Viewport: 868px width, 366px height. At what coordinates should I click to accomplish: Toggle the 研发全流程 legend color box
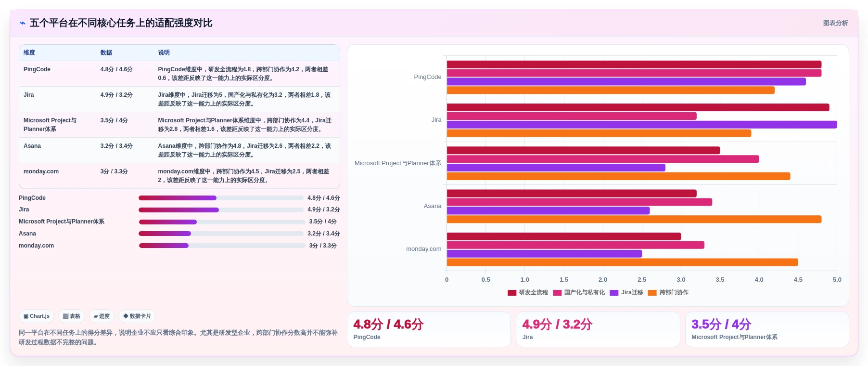pyautogui.click(x=512, y=293)
